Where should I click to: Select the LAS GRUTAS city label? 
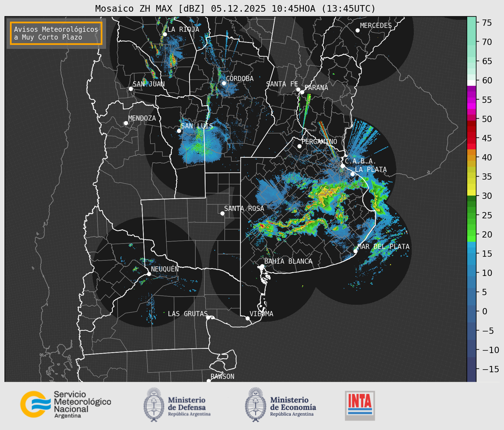pyautogui.click(x=188, y=314)
